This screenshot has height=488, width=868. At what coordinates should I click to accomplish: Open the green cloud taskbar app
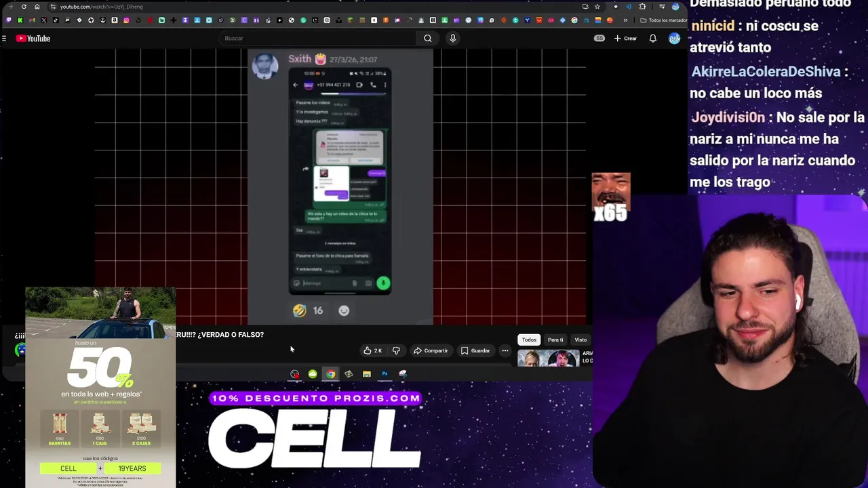[313, 373]
